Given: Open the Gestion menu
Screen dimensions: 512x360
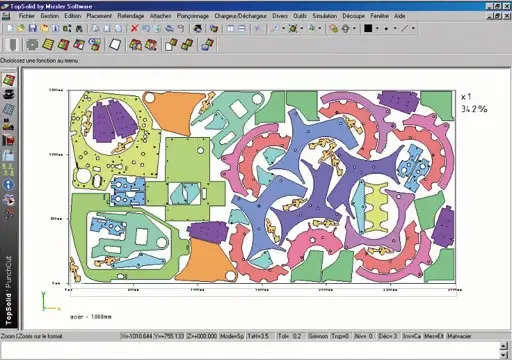Looking at the screenshot, I should click(x=49, y=16).
